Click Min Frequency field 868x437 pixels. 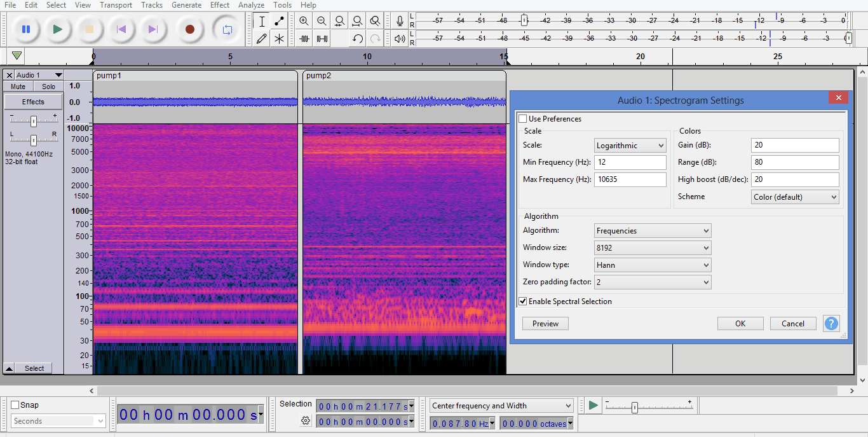click(x=630, y=162)
